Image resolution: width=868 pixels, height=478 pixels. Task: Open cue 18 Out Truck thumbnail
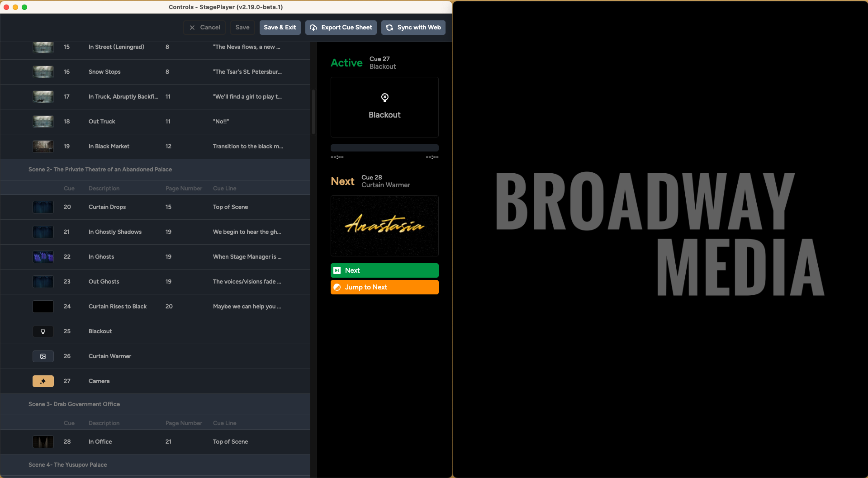[43, 122]
